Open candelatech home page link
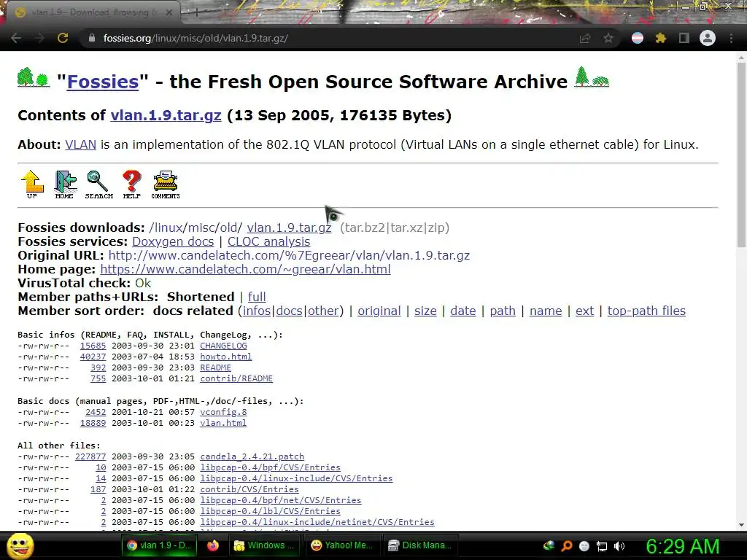This screenshot has width=747, height=560. coord(245,269)
